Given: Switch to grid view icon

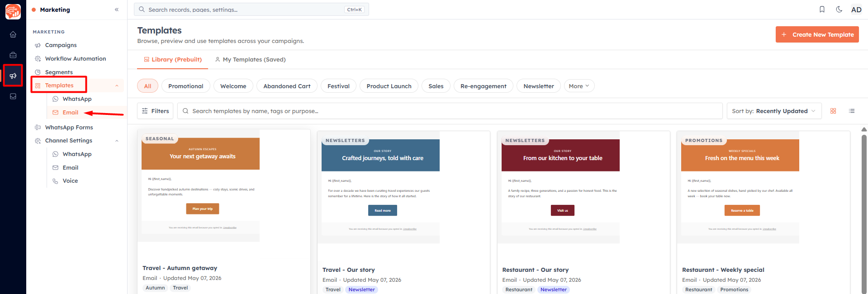Looking at the screenshot, I should (x=833, y=111).
